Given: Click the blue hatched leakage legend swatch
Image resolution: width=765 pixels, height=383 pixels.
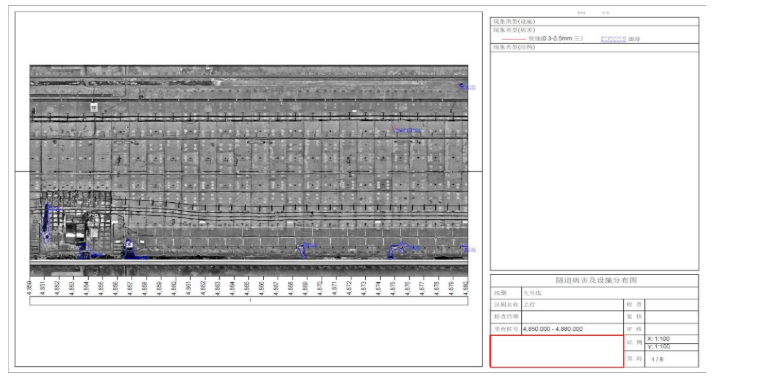Looking at the screenshot, I should point(613,39).
